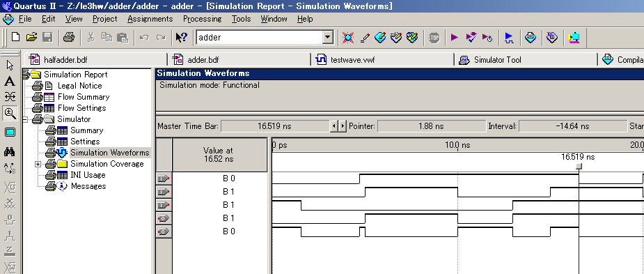644x274 pixels.
Task: Click the Master Time Bar value field
Action: tap(275, 126)
